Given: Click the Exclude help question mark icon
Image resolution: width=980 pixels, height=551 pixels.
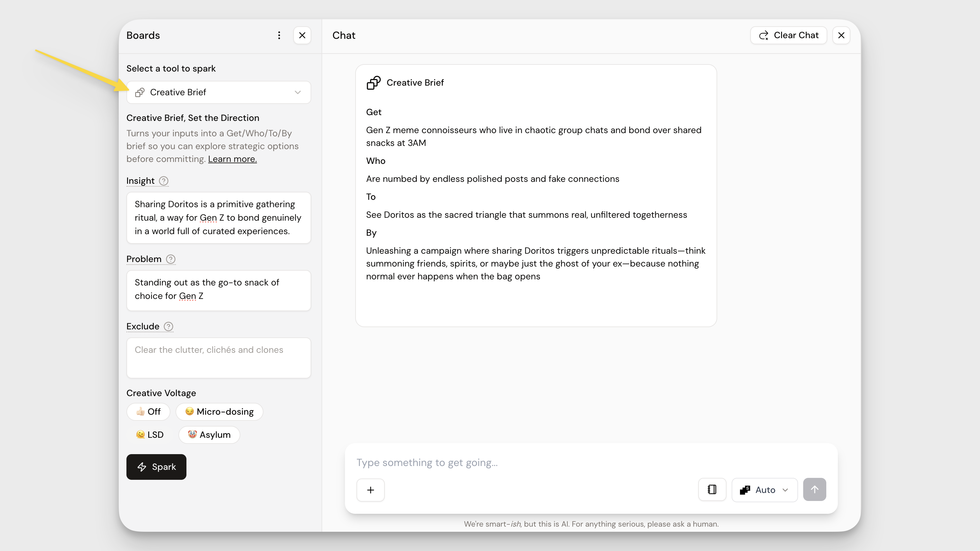Looking at the screenshot, I should click(168, 326).
